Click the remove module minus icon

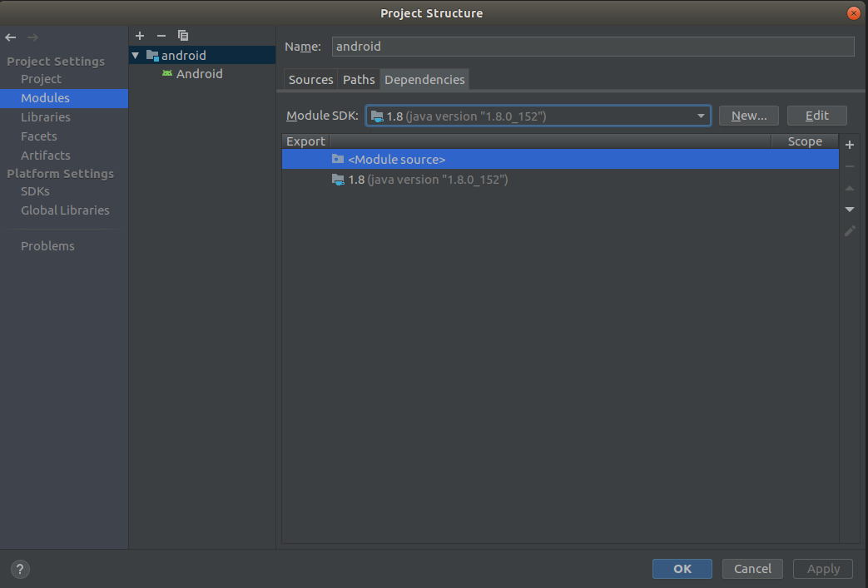click(161, 36)
